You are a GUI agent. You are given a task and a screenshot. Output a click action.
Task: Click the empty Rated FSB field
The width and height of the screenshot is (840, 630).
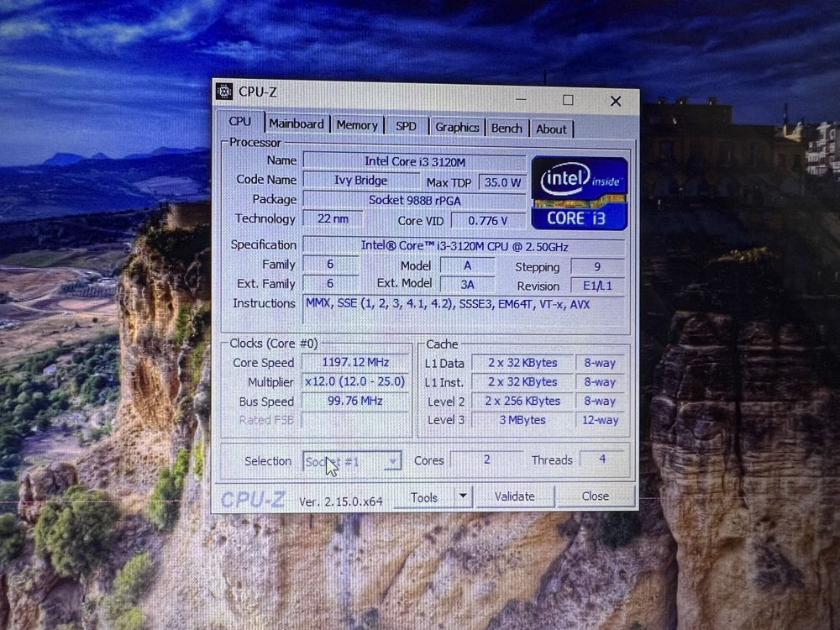pyautogui.click(x=355, y=419)
